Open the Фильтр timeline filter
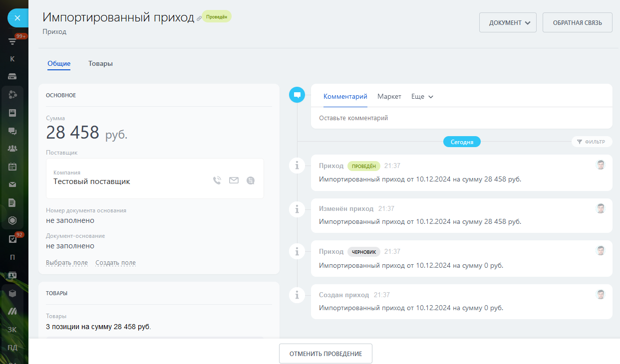 tap(592, 142)
